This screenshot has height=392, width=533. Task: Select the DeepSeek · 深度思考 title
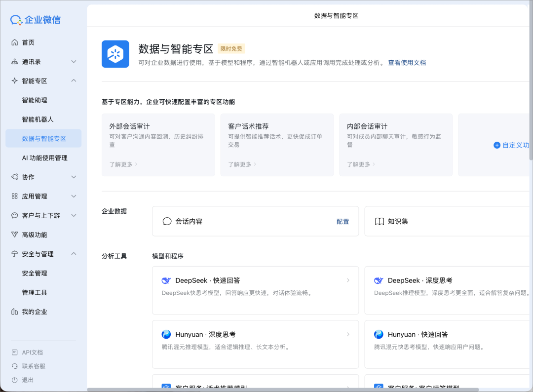click(x=420, y=280)
